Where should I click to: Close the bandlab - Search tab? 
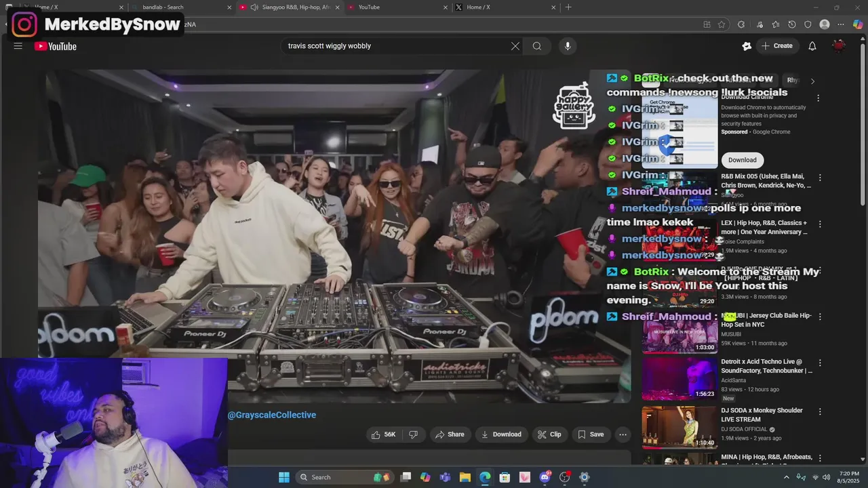click(x=229, y=7)
